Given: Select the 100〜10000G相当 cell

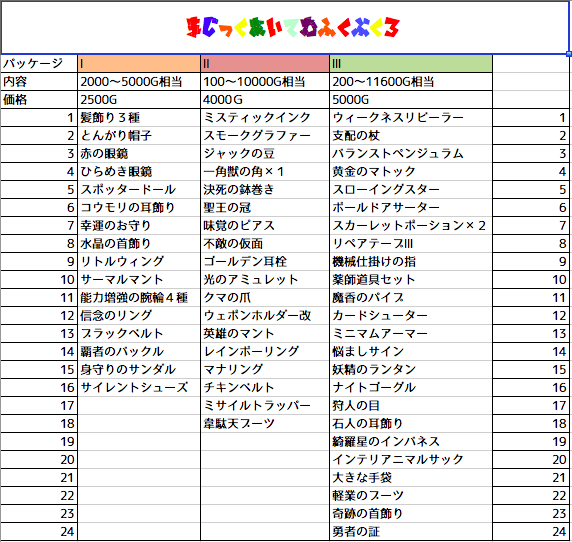Looking at the screenshot, I should (x=265, y=81).
